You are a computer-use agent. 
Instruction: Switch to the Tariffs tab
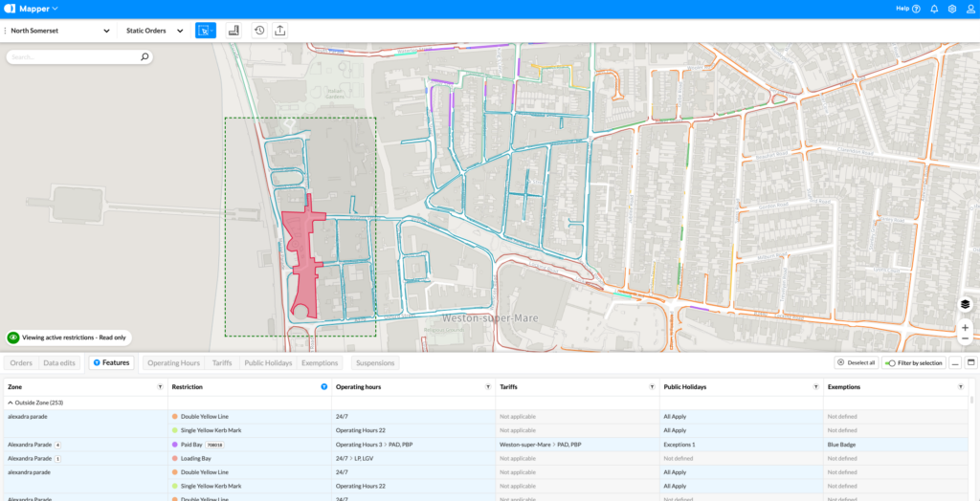pos(221,363)
